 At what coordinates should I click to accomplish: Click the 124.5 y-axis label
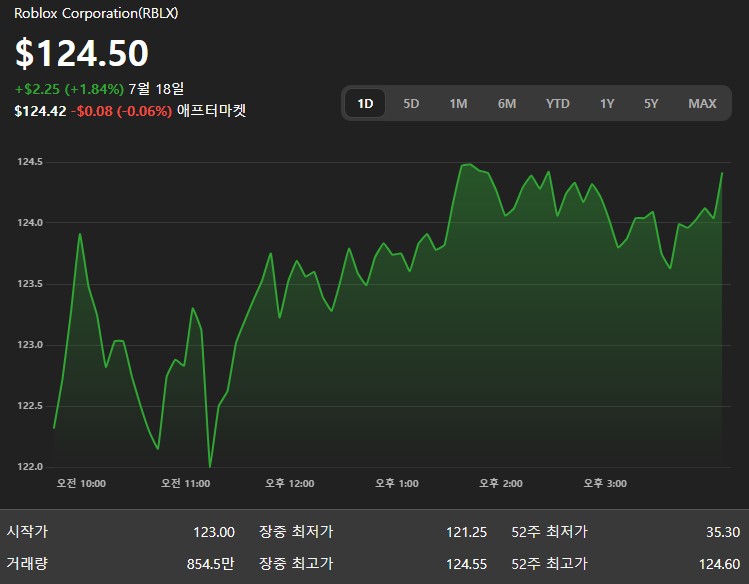30,162
